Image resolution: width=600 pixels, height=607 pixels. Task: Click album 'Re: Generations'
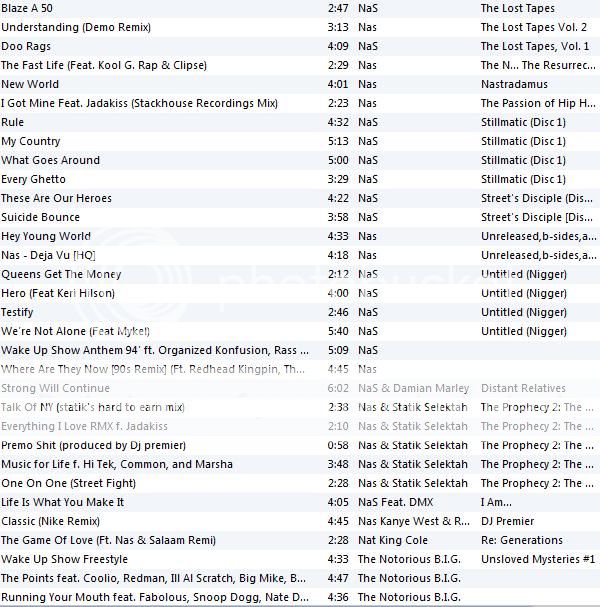tap(522, 539)
